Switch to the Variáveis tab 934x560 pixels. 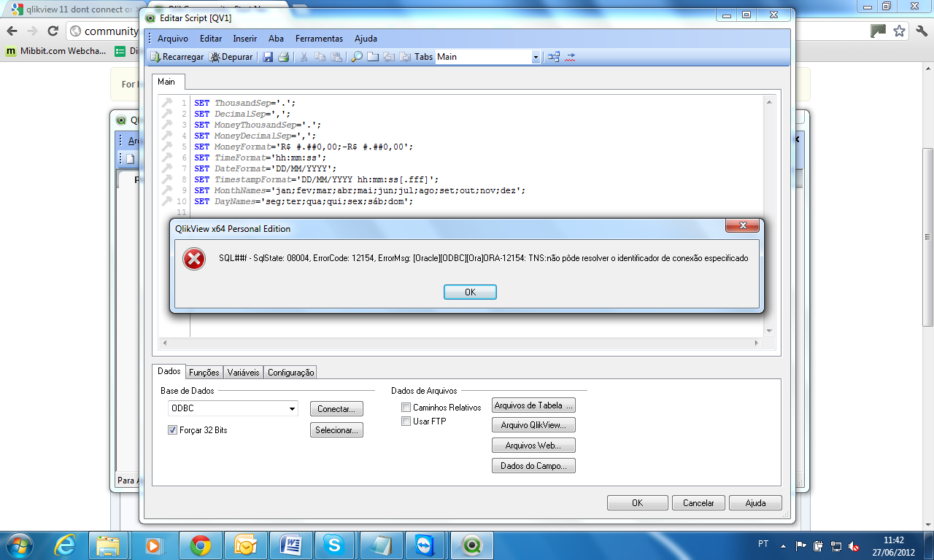click(243, 372)
